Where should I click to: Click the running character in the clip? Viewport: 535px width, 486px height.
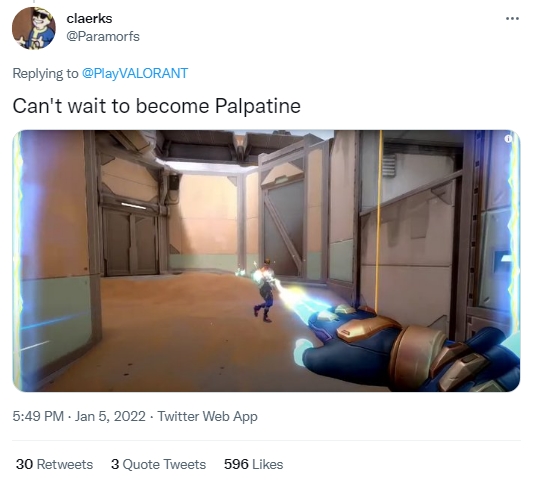click(x=265, y=290)
